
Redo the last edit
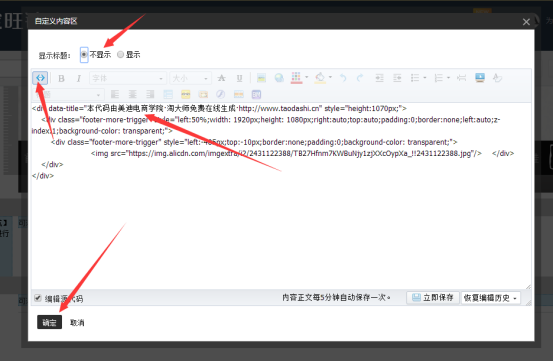pos(360,78)
